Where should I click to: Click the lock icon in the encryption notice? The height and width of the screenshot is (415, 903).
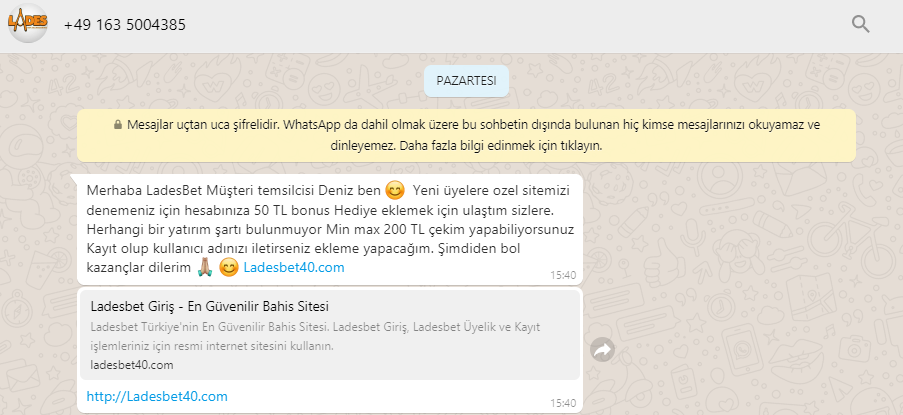[x=117, y=124]
